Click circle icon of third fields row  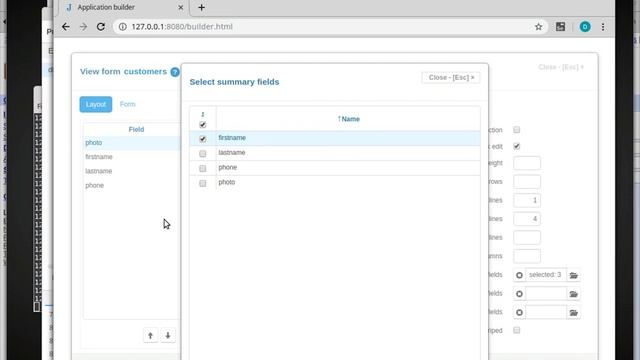(519, 313)
